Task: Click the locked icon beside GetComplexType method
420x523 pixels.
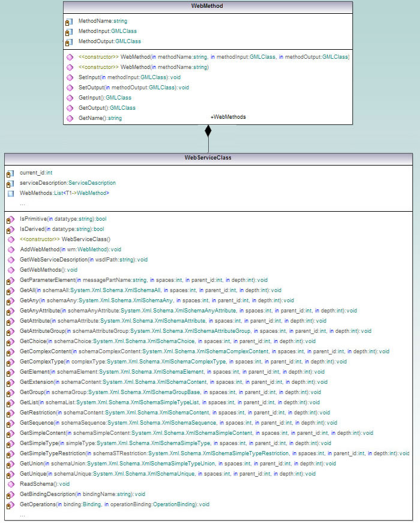Action: click(10, 362)
